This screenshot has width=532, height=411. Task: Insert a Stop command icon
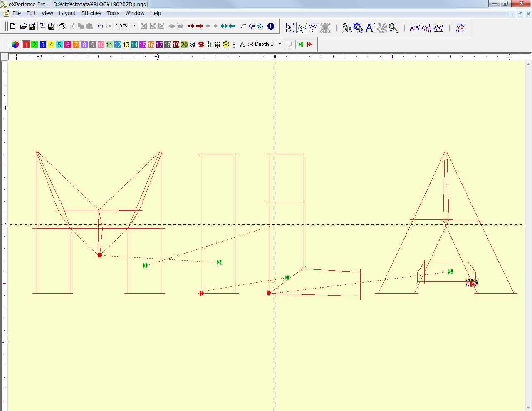(201, 45)
